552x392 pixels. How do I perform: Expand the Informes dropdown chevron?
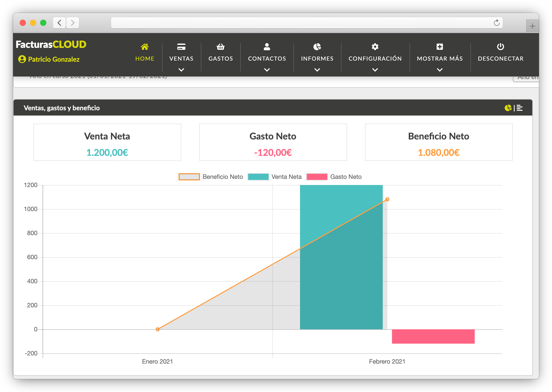[x=317, y=70]
